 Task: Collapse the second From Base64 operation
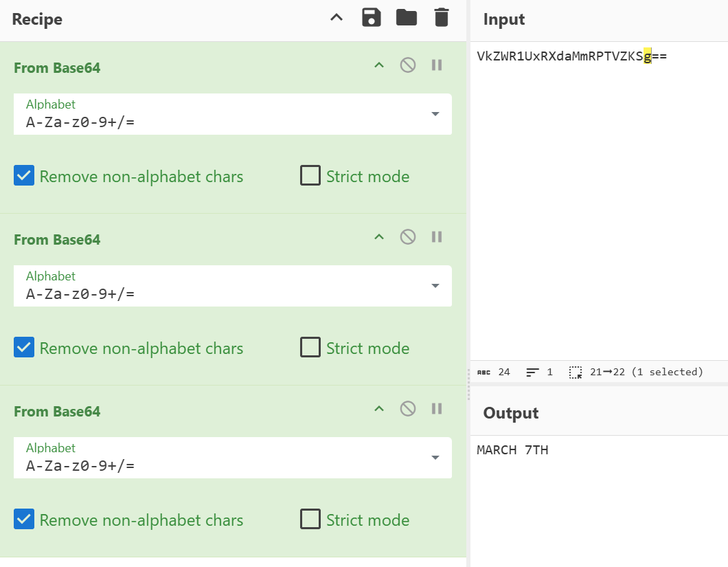point(378,237)
